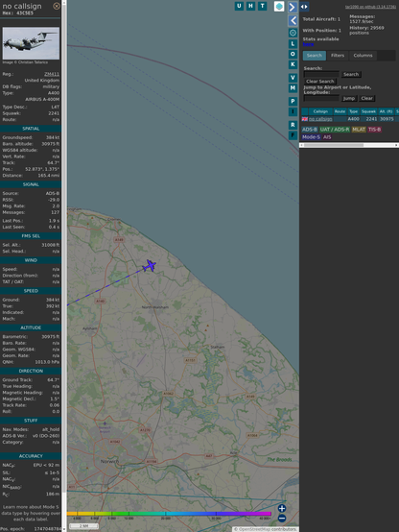The width and height of the screenshot is (399, 532).
Task: Expand sidebar with right chevron button
Action: tap(293, 7)
